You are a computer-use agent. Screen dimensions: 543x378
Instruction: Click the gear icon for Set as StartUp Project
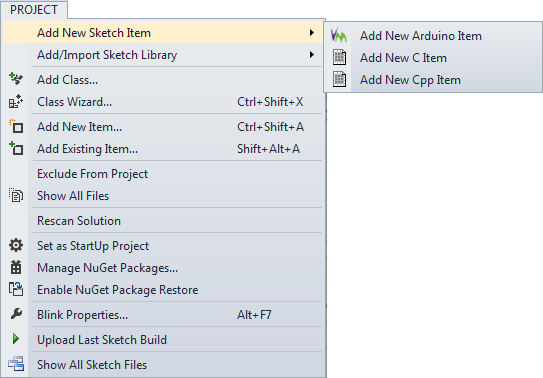point(16,245)
